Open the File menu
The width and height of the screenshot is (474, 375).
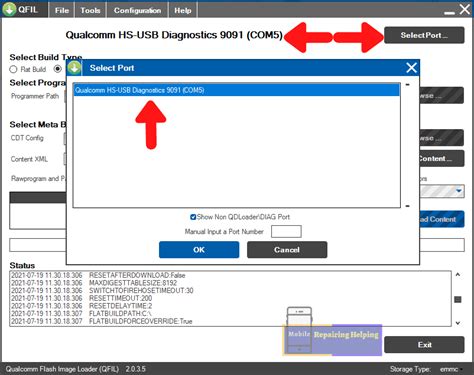[x=62, y=10]
